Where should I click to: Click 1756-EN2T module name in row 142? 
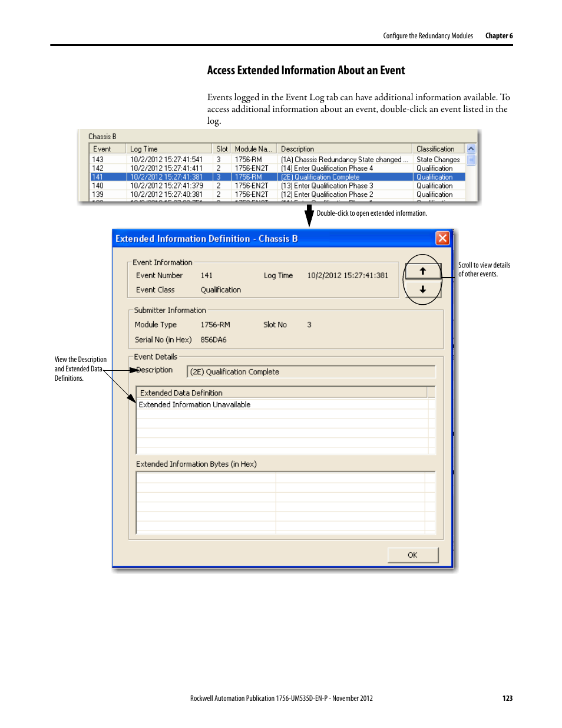(252, 169)
